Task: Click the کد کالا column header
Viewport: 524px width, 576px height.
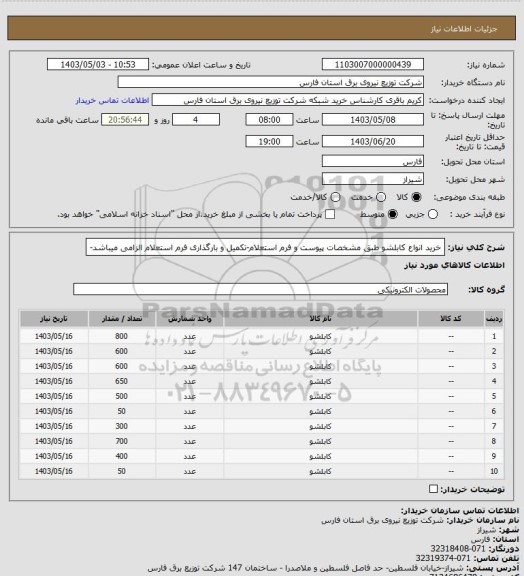Action: pos(451,319)
